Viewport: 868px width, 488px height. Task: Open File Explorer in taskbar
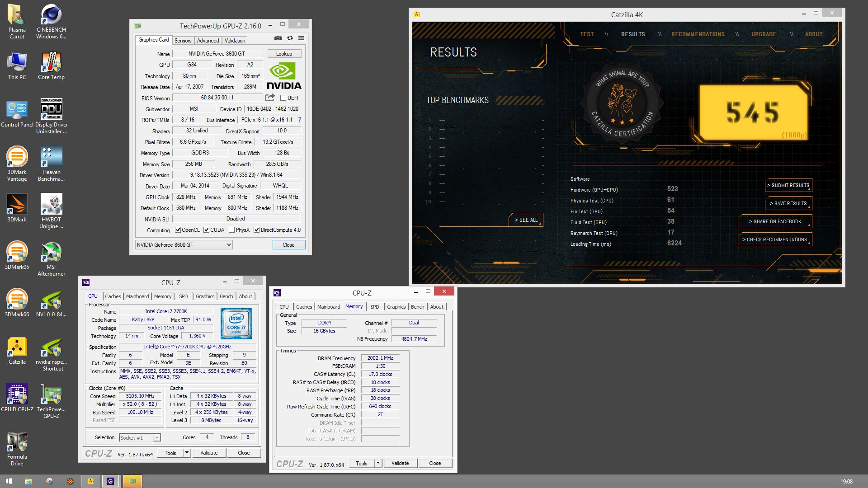pos(28,481)
